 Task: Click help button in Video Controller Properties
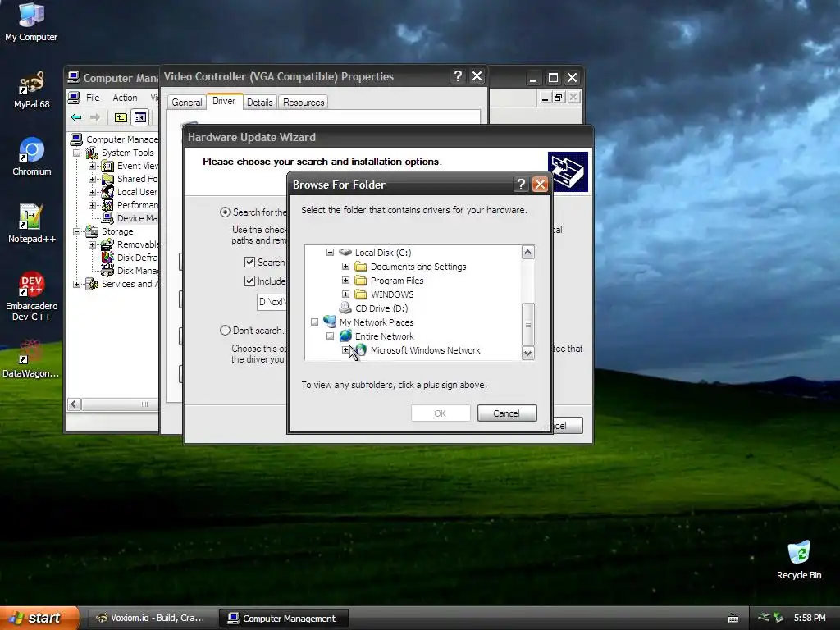pos(458,76)
